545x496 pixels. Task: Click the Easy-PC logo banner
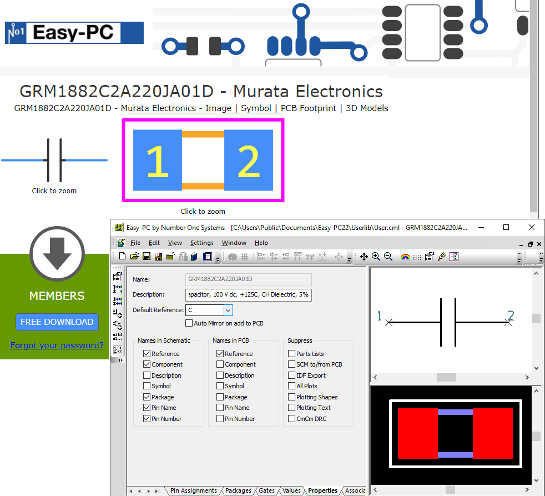[x=74, y=33]
